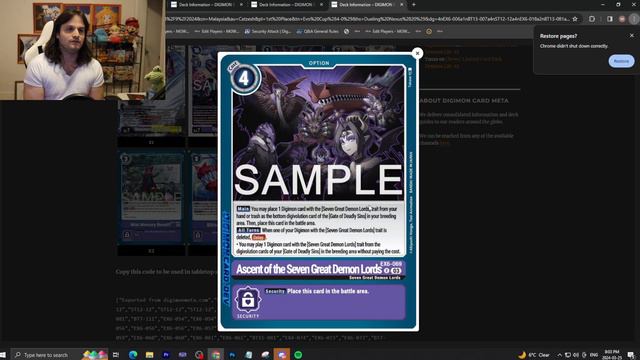Image resolution: width=640 pixels, height=360 pixels.
Task: Click the enlarged Ascent of the Seven Great Demon Lords card
Action: coord(318,192)
